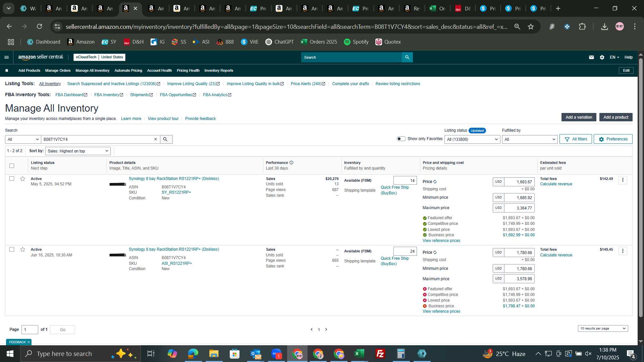Open Preferences button
This screenshot has width=644, height=362.
pos(613,139)
